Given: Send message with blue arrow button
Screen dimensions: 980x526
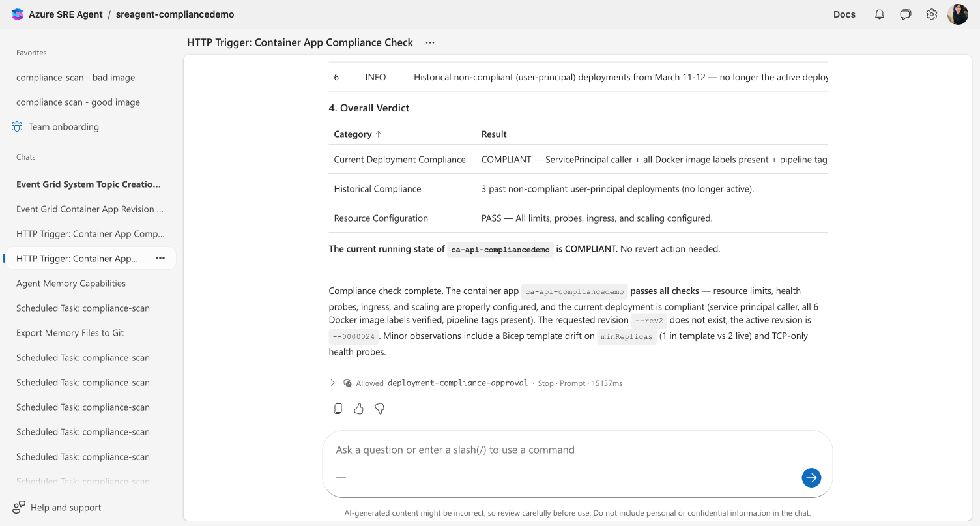Looking at the screenshot, I should [x=811, y=478].
